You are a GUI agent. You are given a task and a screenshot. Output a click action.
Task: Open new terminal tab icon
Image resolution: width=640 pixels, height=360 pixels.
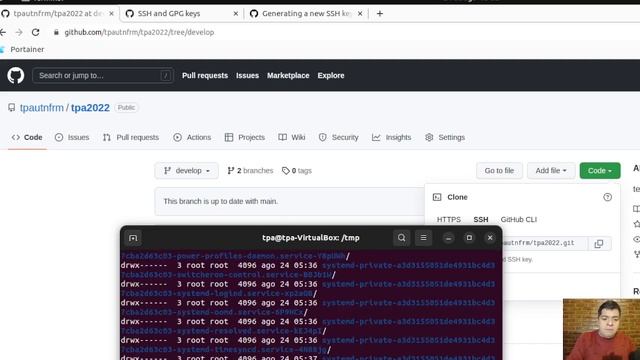pos(133,238)
